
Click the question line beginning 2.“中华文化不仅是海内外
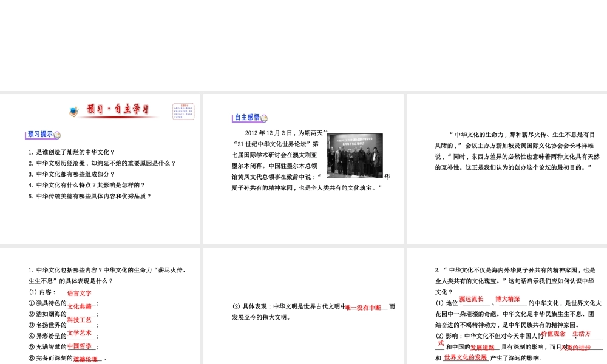click(515, 270)
